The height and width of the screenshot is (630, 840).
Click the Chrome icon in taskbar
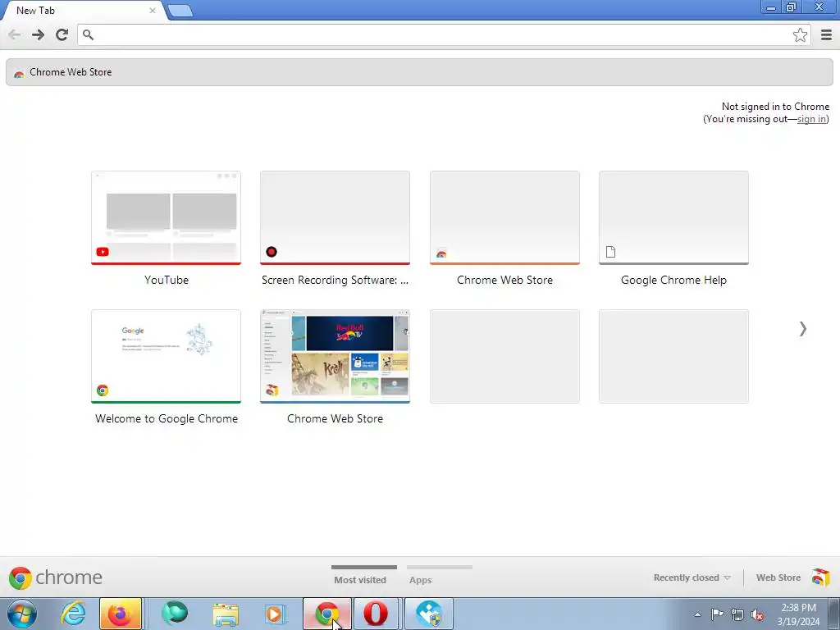[x=327, y=614]
